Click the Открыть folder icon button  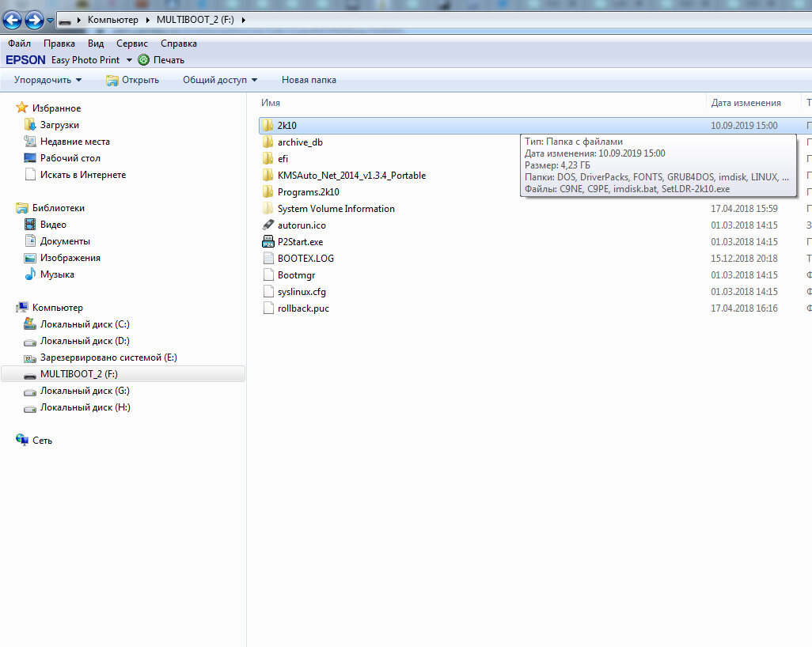coord(112,80)
